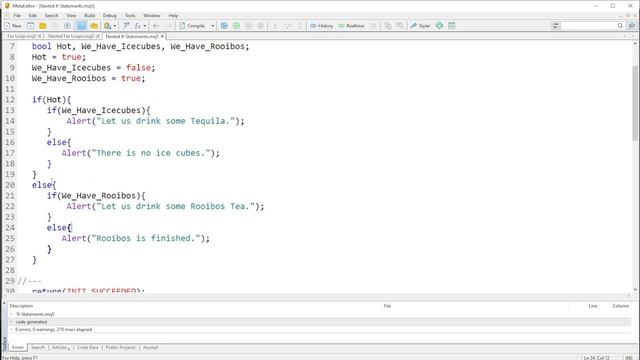This screenshot has width=640, height=360.
Task: Click the icon right of search box
Action: pyautogui.click(x=632, y=26)
